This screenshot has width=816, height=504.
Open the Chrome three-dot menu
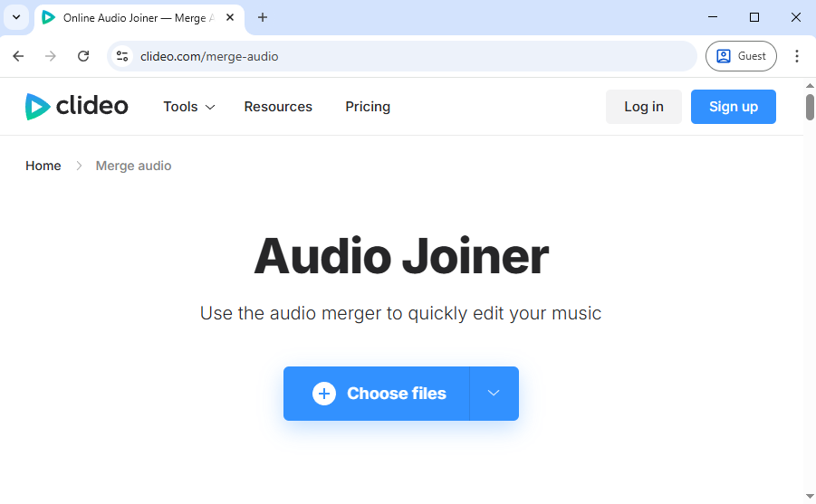[x=797, y=56]
